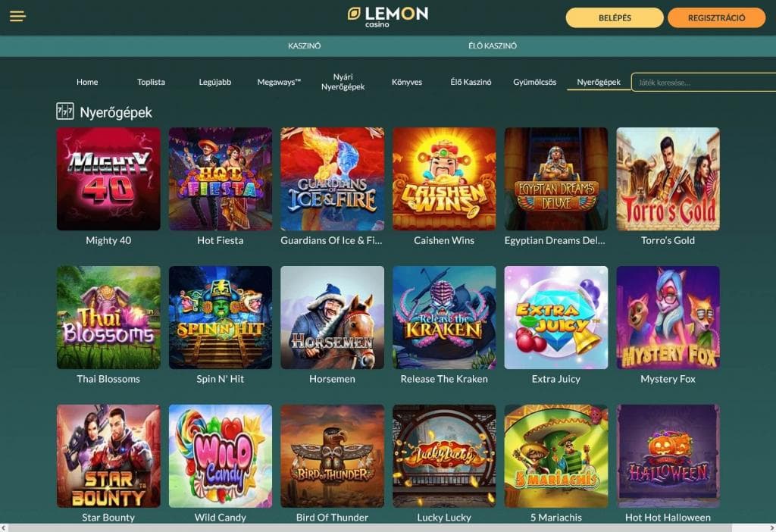Viewport: 776px width, 532px height.
Task: Switch to the Élő Kaszinó top tab
Action: (x=493, y=45)
